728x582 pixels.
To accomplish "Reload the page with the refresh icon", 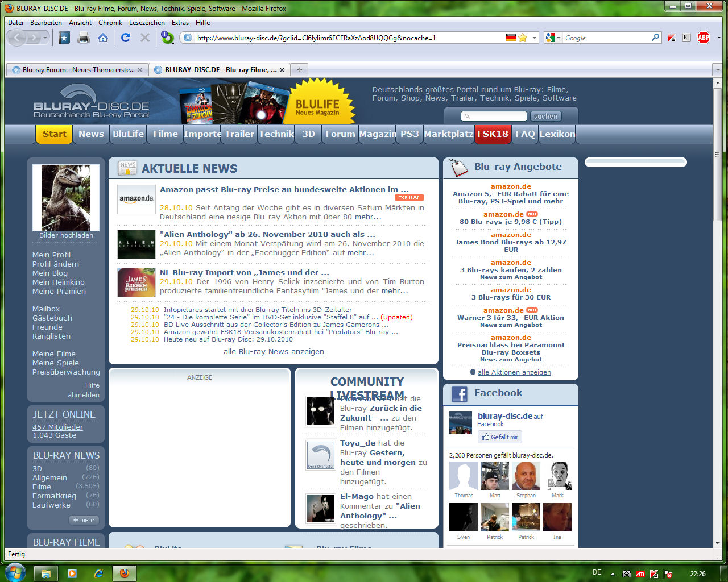I will point(126,38).
